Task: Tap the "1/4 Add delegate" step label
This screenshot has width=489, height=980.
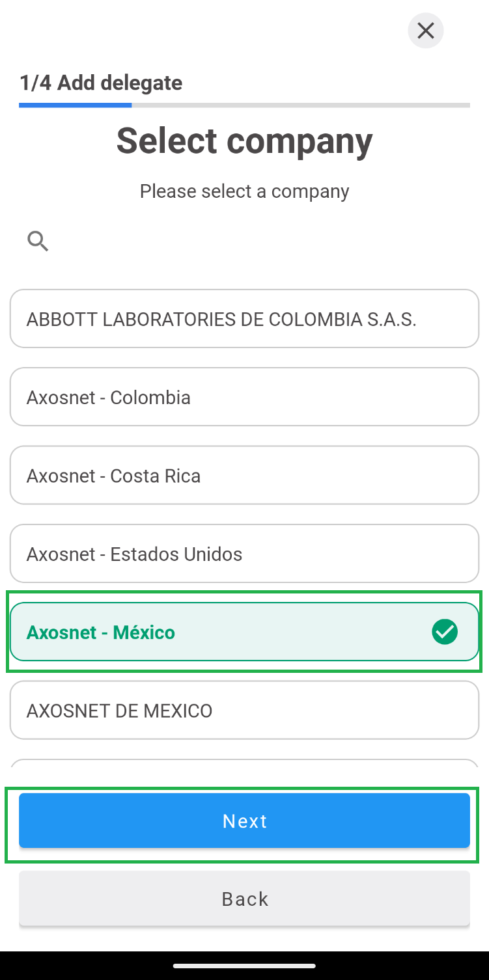Action: (101, 83)
